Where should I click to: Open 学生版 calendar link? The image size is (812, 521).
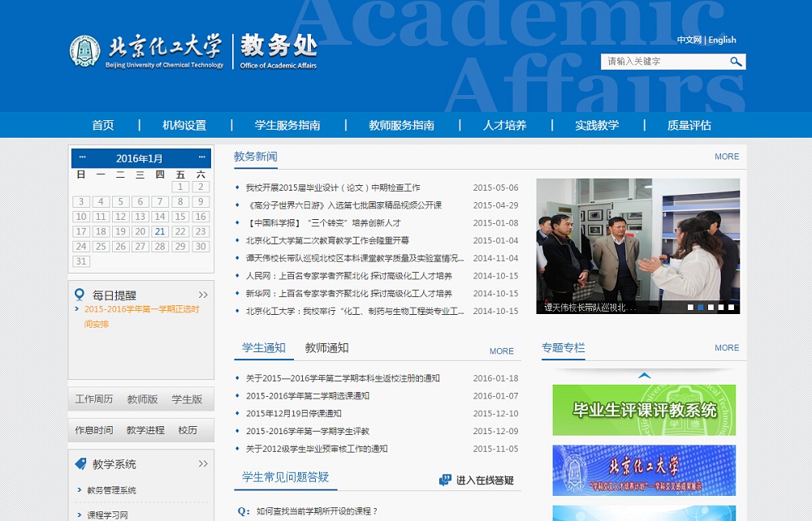point(187,399)
